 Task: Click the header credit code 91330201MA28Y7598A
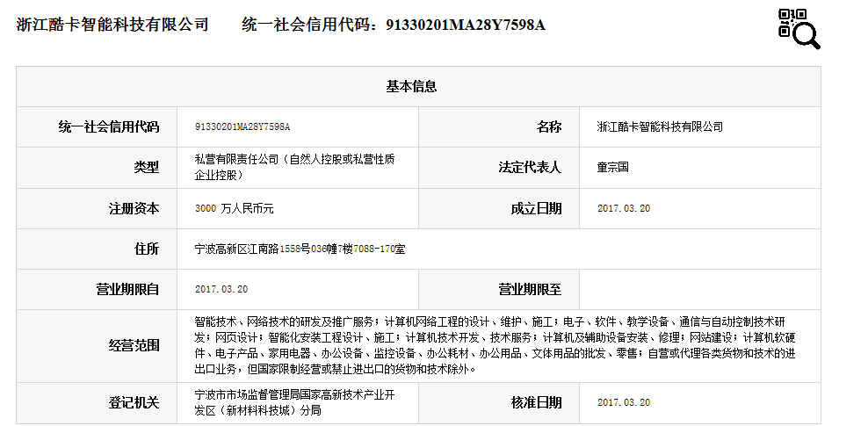pos(466,25)
